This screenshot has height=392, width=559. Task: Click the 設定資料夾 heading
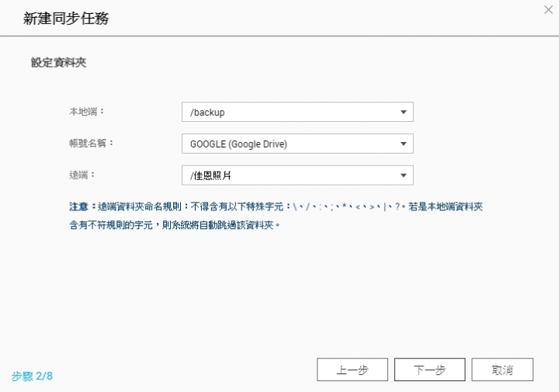point(58,62)
